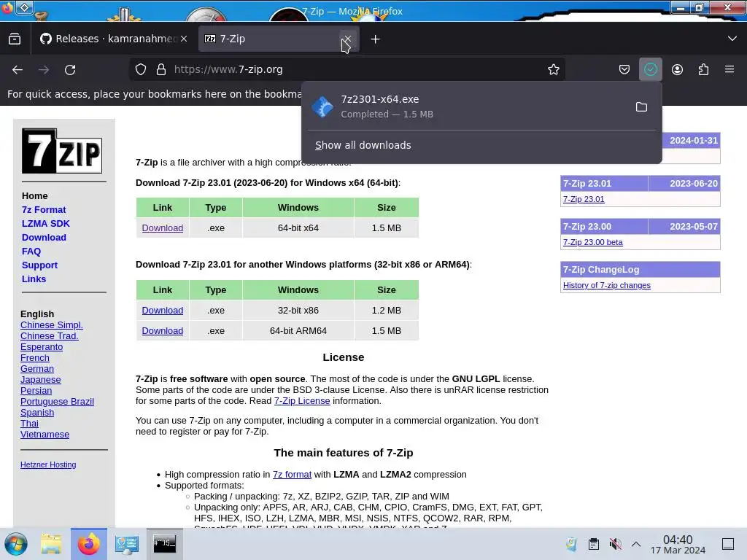Screen dimensions: 747x560
Task: Click the muted volume tray icon
Action: click(615, 544)
